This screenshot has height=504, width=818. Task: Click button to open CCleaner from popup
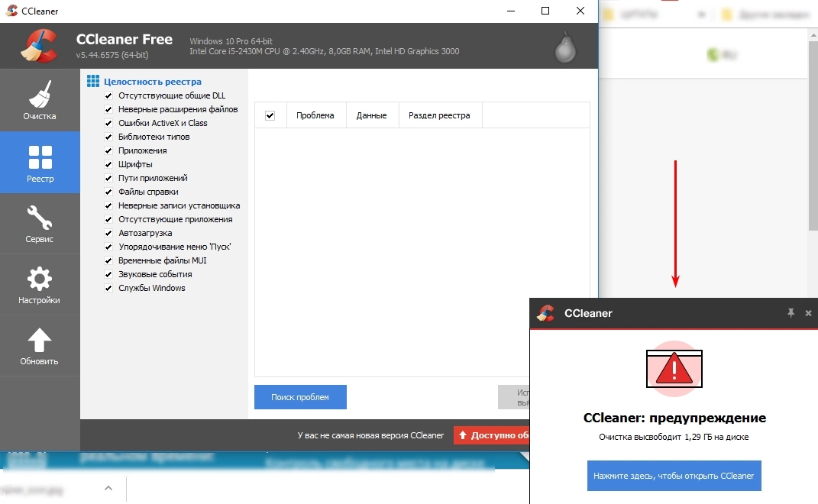674,476
